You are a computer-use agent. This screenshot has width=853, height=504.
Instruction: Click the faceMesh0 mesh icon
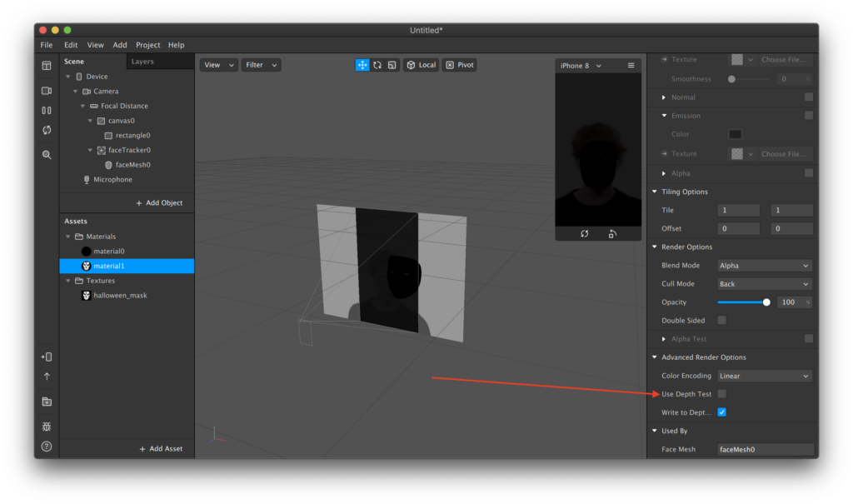click(108, 165)
